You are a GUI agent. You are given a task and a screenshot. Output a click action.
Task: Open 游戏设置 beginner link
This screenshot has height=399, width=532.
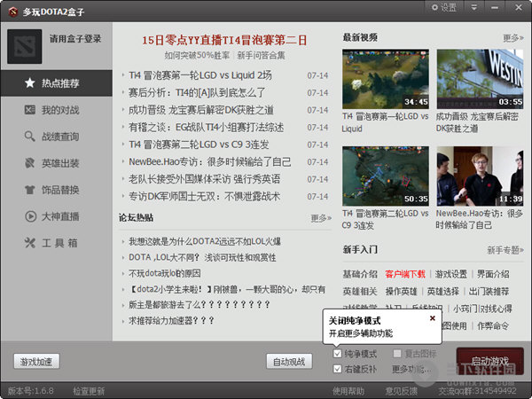point(451,274)
